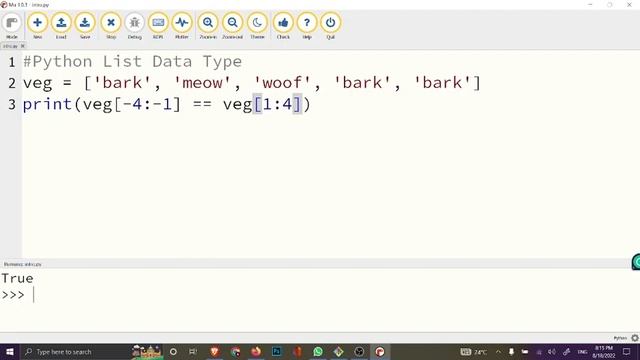Open the volume control in tray
Screen dimensions: 640x360
click(x=552, y=351)
